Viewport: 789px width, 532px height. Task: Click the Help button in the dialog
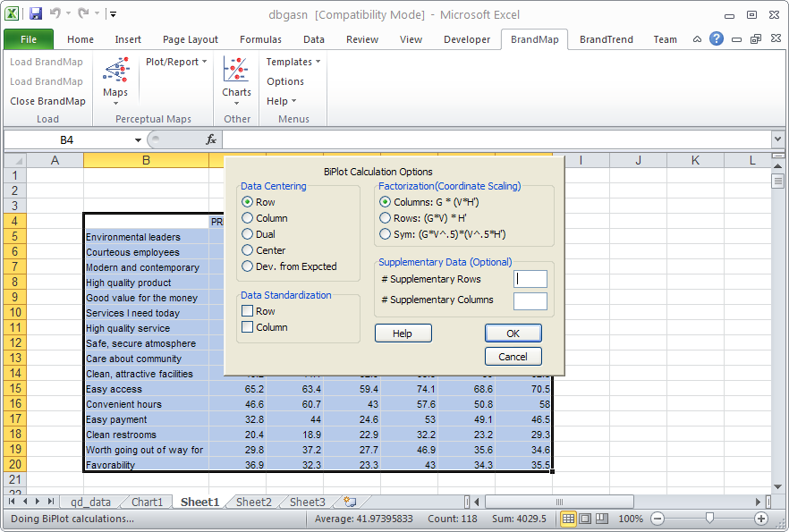pyautogui.click(x=403, y=334)
